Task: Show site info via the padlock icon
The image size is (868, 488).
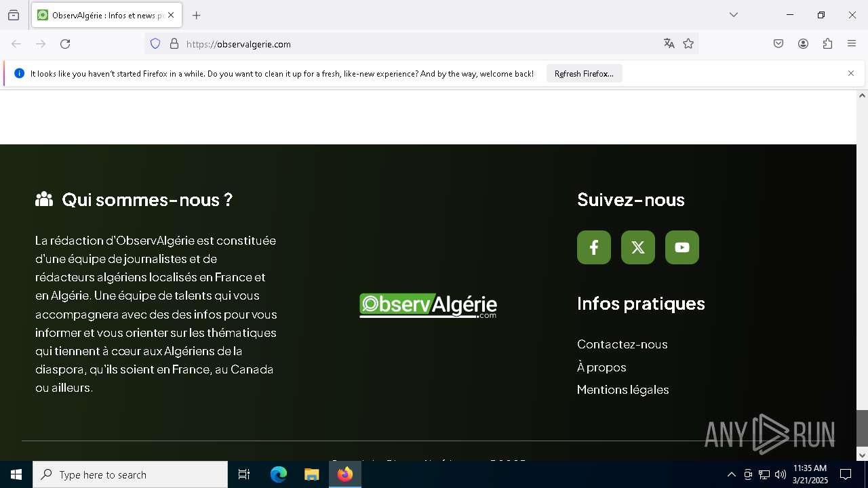Action: (174, 44)
